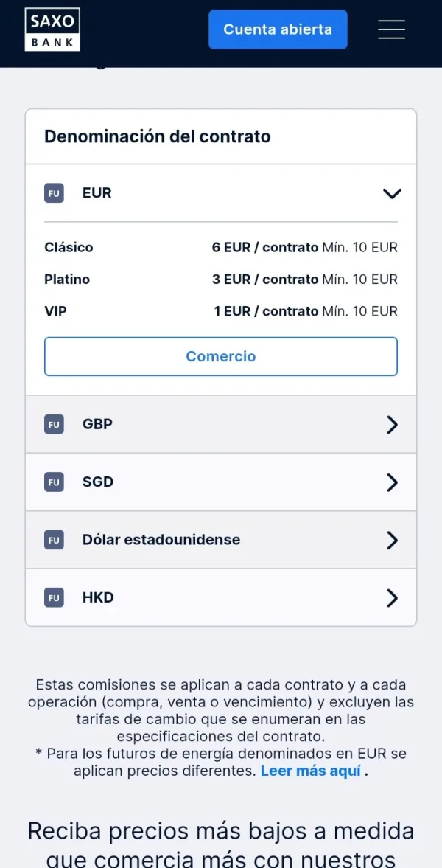
Task: Follow the Leer más aquí link
Action: (x=311, y=771)
